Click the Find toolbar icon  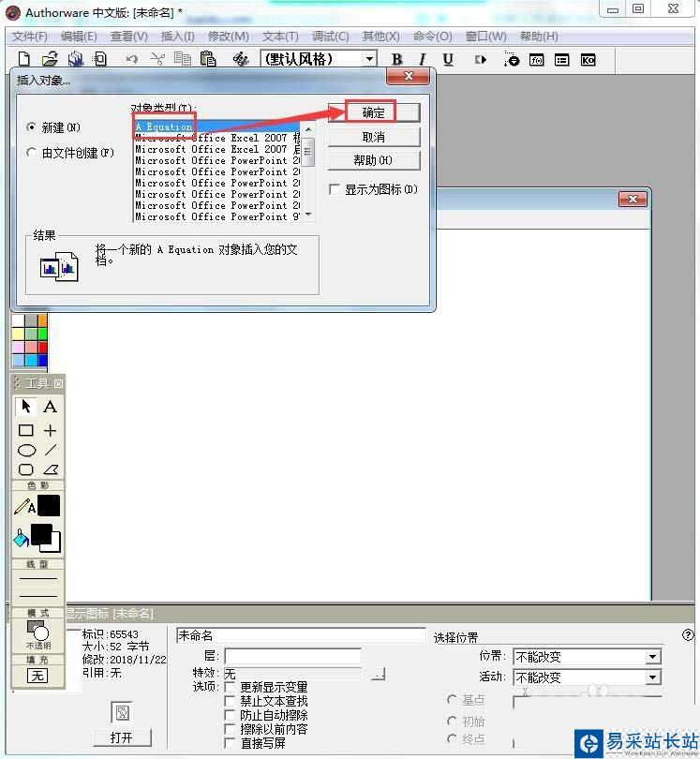241,59
